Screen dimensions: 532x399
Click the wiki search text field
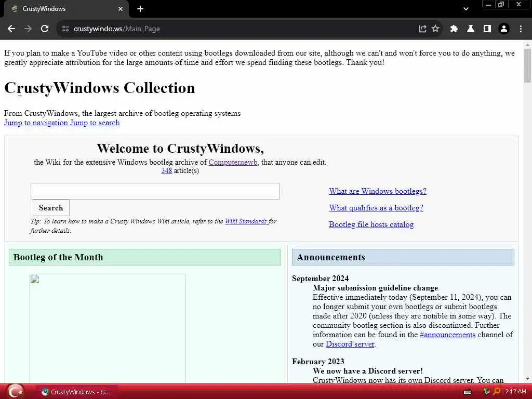[x=155, y=191]
